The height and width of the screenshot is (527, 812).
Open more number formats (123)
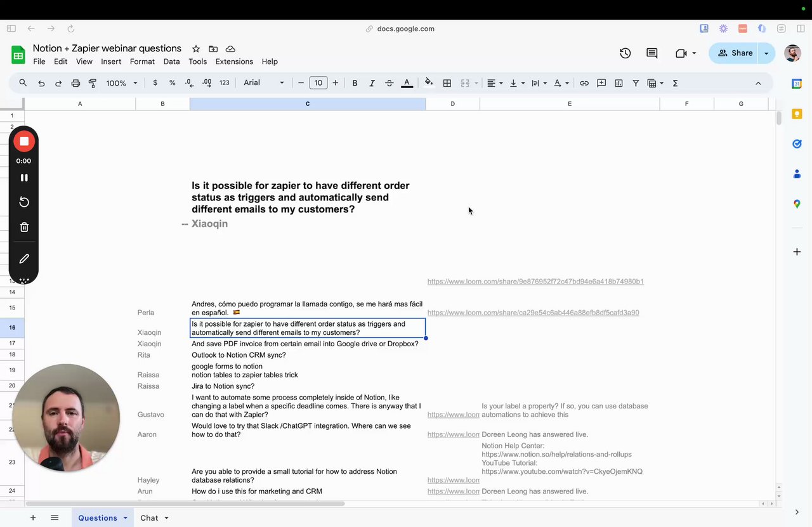pos(225,83)
